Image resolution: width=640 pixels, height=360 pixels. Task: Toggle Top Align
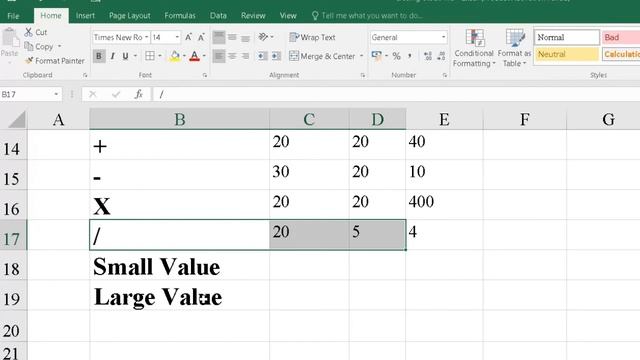click(219, 37)
